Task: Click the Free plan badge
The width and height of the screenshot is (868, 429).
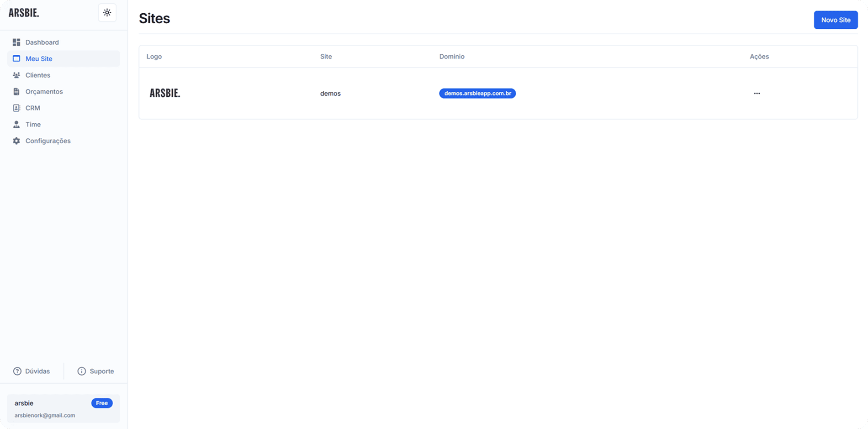Action: click(102, 403)
